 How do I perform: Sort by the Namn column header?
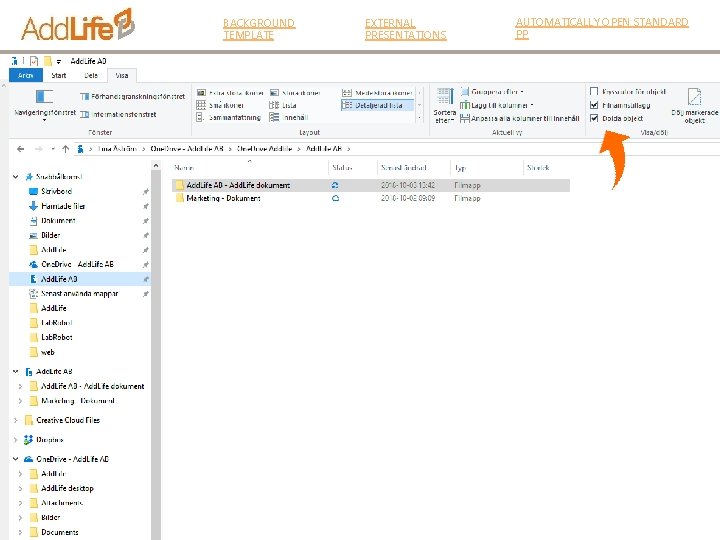250,168
